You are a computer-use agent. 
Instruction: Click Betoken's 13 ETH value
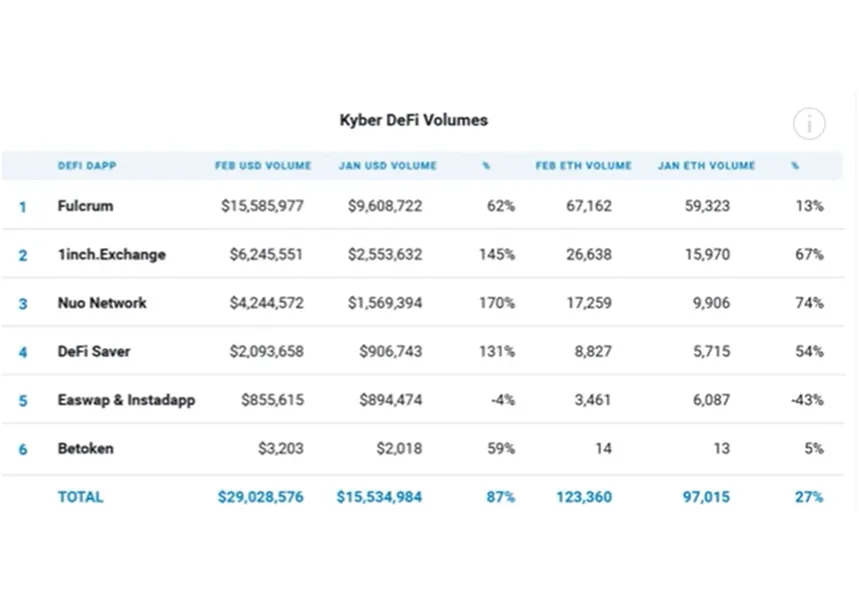coord(721,448)
